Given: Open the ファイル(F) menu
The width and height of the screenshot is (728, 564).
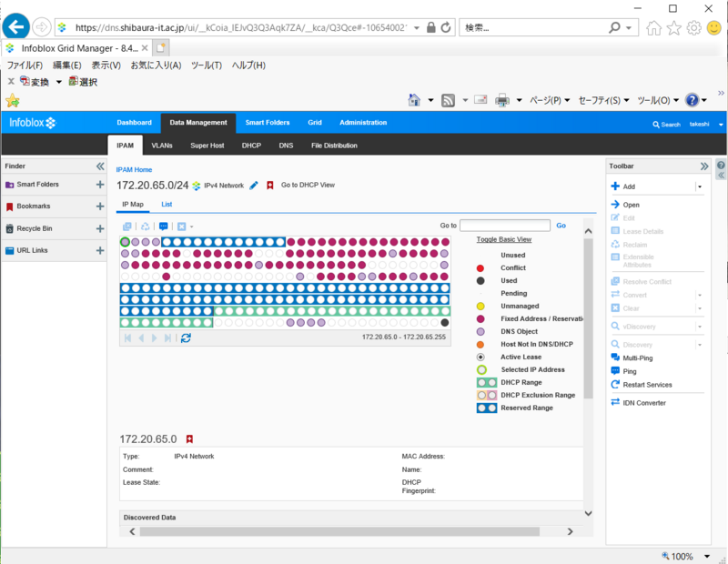Looking at the screenshot, I should pos(25,65).
